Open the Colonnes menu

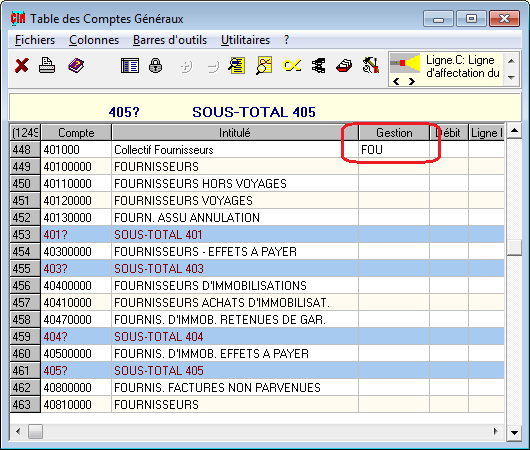coord(94,40)
